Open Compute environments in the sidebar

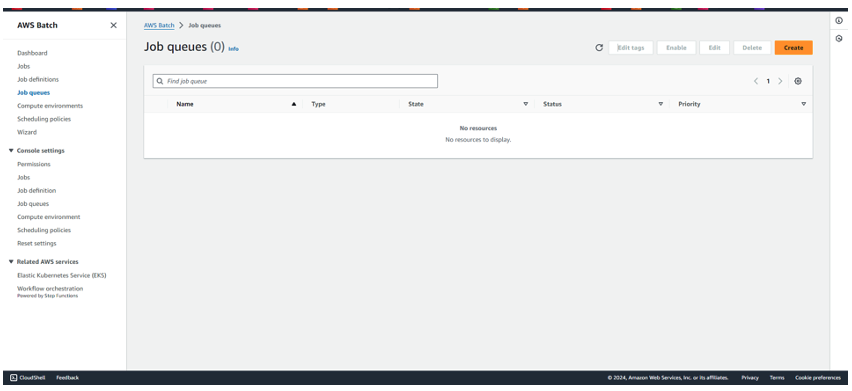[x=50, y=106]
